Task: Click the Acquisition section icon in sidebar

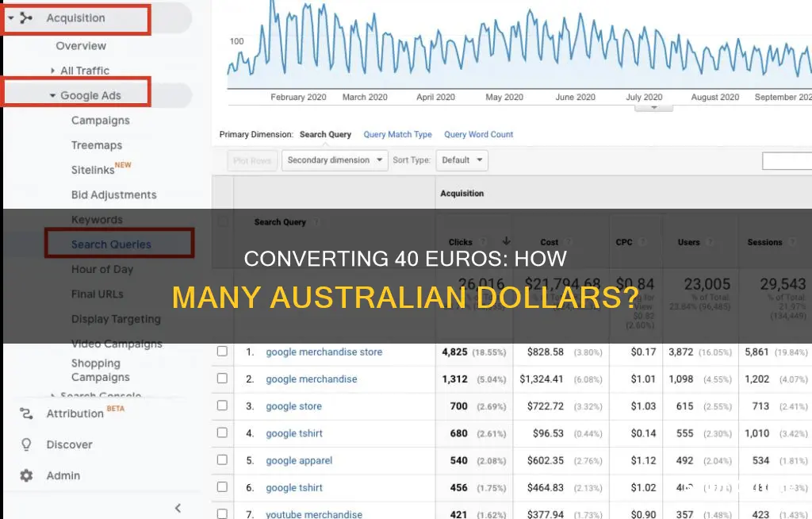Action: point(26,18)
